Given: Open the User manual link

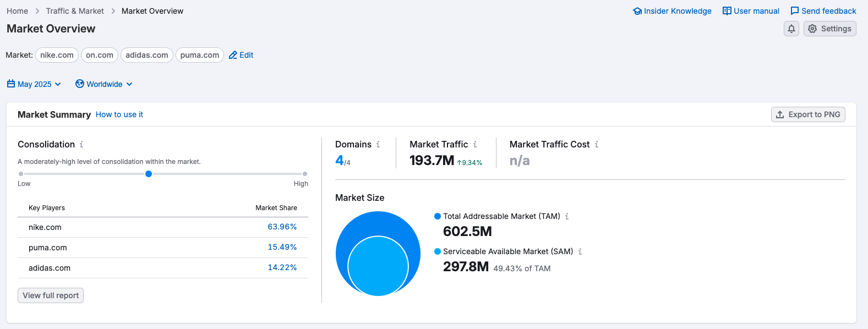Looking at the screenshot, I should point(751,11).
